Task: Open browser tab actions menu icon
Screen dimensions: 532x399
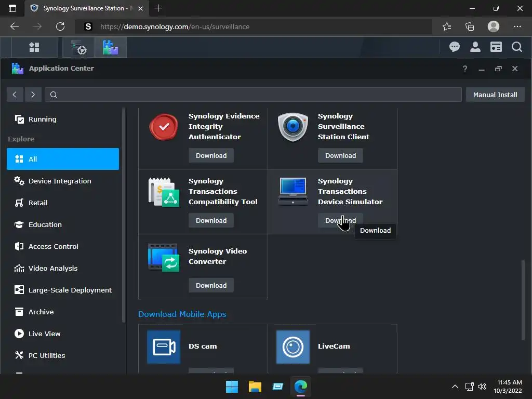Action: click(x=12, y=8)
